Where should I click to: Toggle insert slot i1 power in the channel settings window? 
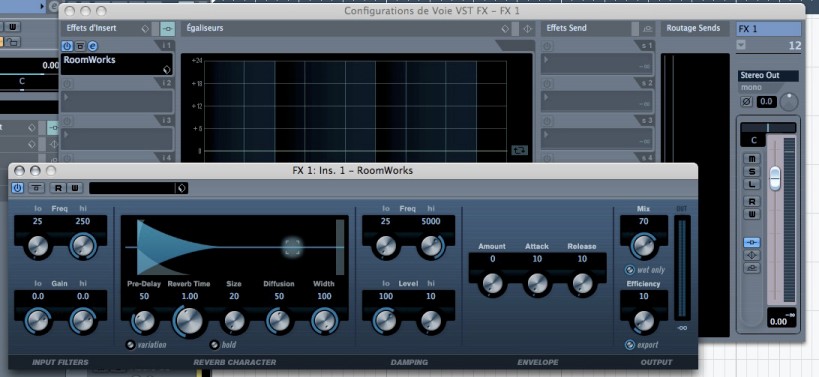[x=66, y=46]
